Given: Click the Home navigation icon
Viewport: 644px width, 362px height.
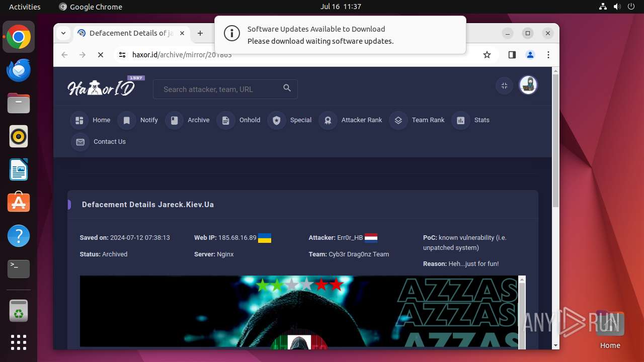Looking at the screenshot, I should [79, 120].
